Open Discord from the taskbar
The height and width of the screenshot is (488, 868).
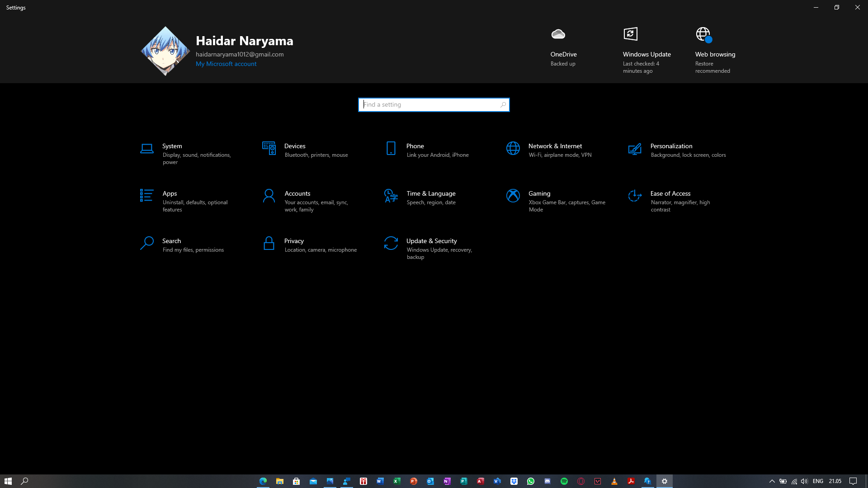[547, 481]
